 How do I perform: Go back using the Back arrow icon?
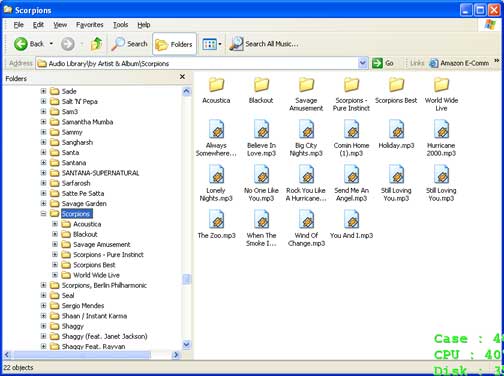(x=21, y=44)
